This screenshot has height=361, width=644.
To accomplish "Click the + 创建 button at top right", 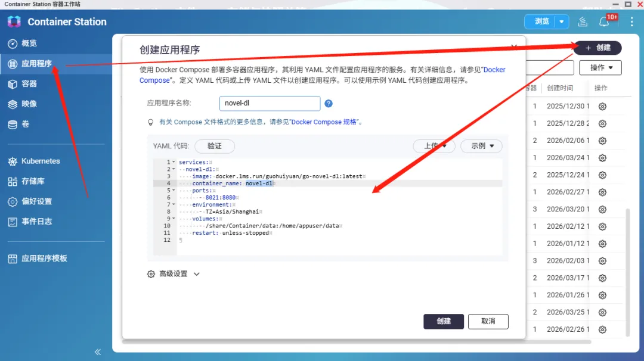I will (x=597, y=48).
